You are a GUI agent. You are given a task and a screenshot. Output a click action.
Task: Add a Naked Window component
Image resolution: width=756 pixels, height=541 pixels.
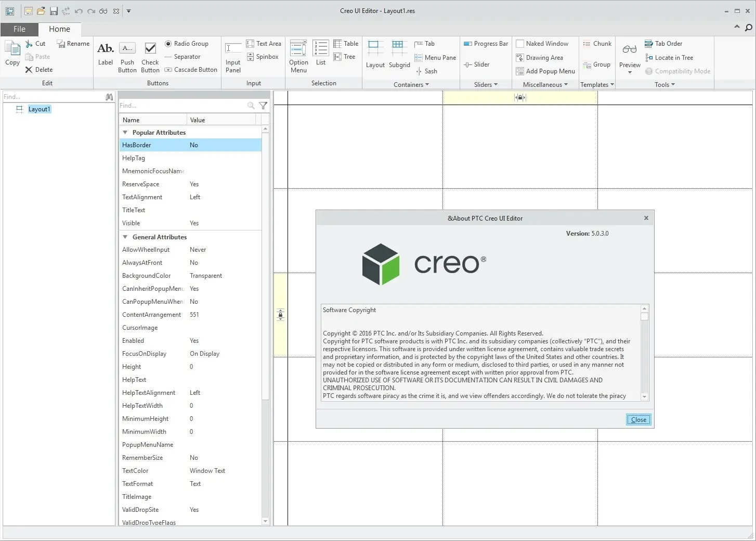(542, 44)
